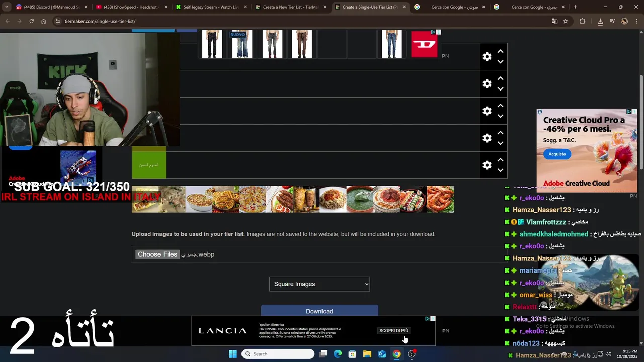Viewport: 644px width, 362px height.
Task: Open the Square Images dropdown
Action: (x=319, y=284)
